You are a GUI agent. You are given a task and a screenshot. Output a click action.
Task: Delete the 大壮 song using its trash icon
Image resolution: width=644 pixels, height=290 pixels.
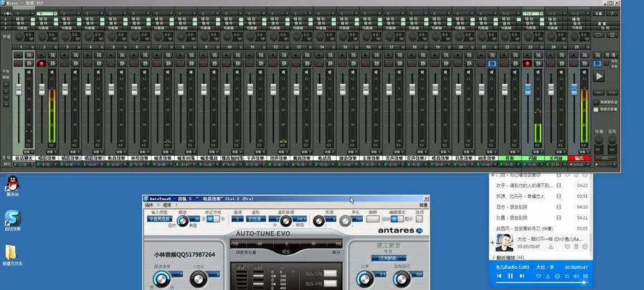tap(576, 246)
